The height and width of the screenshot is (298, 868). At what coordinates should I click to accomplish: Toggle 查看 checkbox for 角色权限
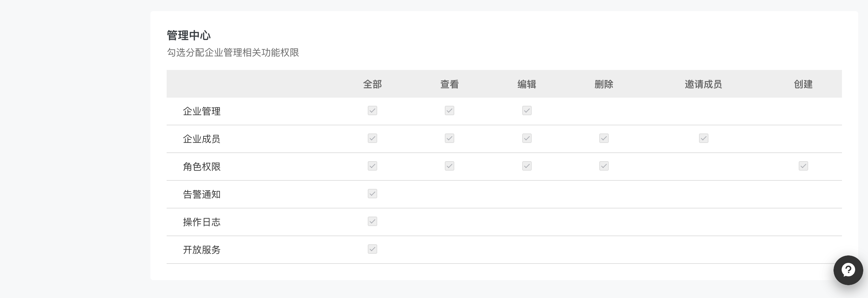[449, 166]
